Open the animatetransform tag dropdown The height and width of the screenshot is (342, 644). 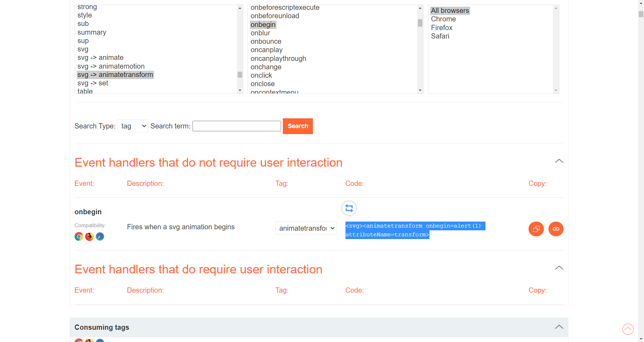coord(306,228)
